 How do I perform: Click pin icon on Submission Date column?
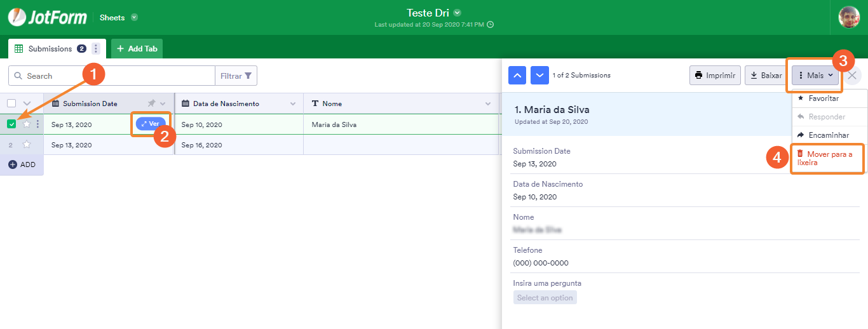[x=151, y=104]
